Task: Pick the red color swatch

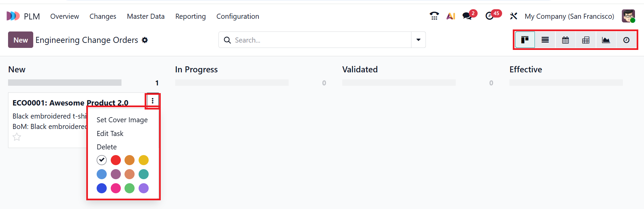Action: [x=116, y=160]
